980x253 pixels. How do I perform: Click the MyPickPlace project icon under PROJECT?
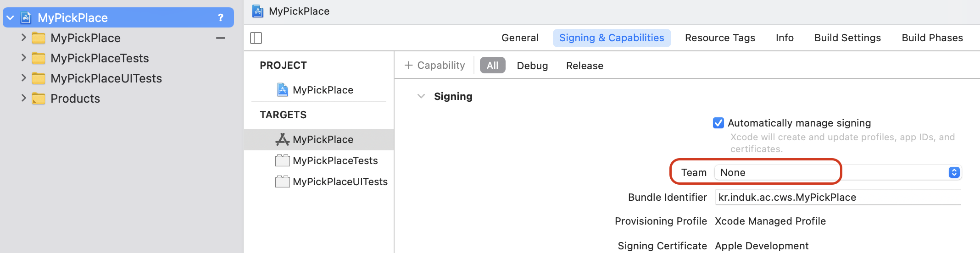coord(283,90)
